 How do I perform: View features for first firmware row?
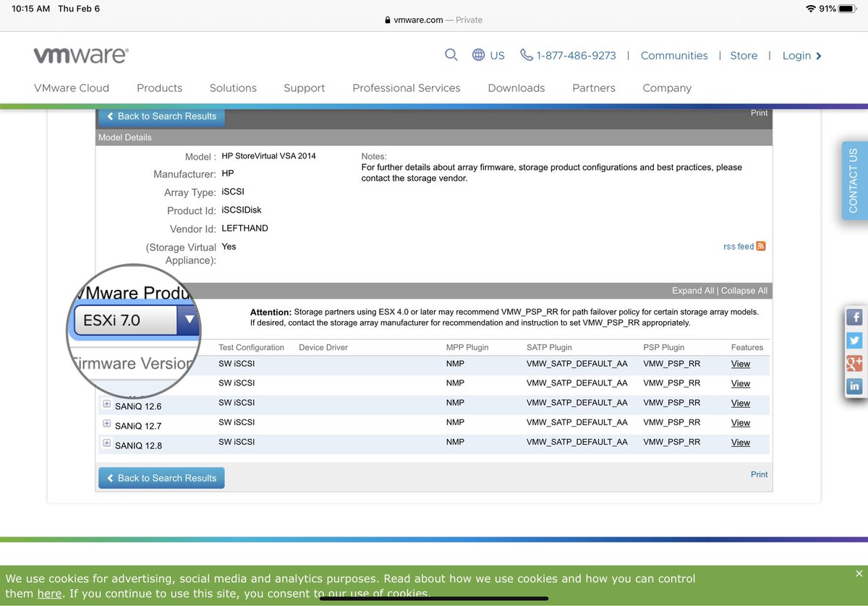click(741, 364)
